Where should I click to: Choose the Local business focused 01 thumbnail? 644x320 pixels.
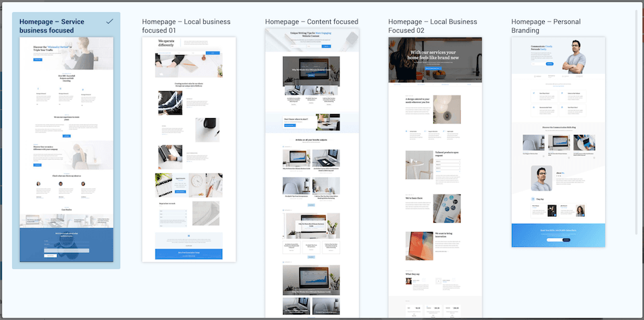click(x=189, y=149)
